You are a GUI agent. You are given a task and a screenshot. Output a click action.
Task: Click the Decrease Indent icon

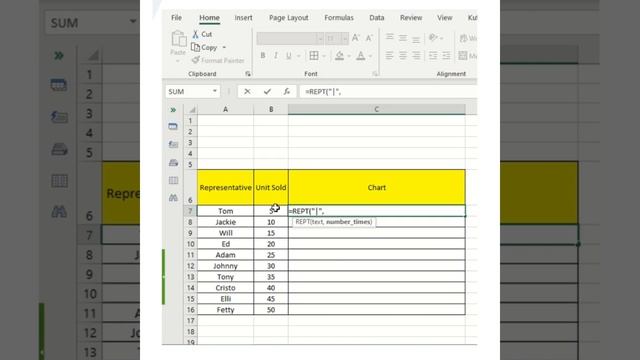tap(433, 56)
